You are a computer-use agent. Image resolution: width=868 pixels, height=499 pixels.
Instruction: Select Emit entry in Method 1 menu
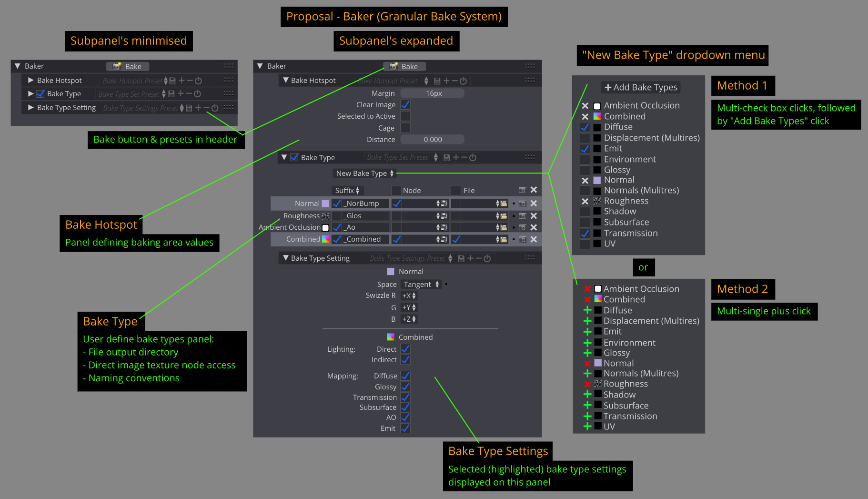pos(613,149)
